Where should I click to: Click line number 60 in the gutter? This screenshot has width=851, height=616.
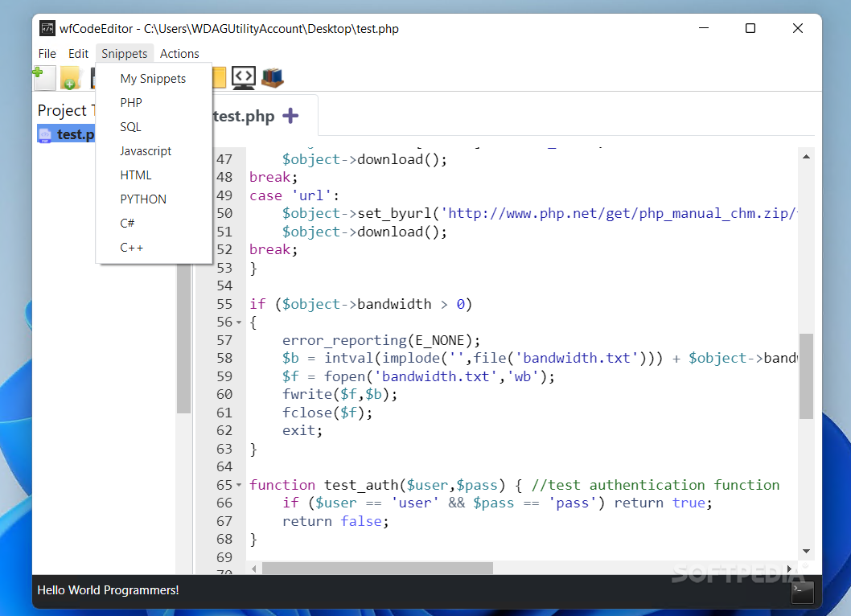pyautogui.click(x=224, y=395)
